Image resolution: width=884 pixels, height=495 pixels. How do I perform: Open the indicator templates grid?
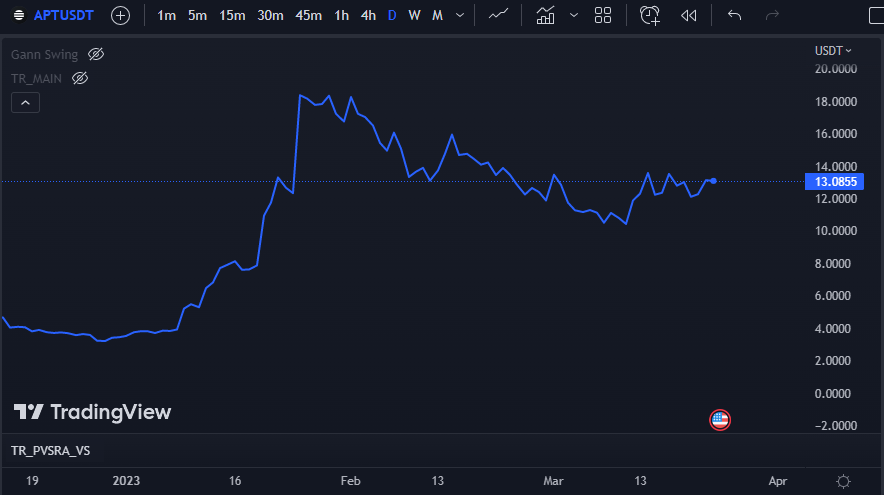603,15
